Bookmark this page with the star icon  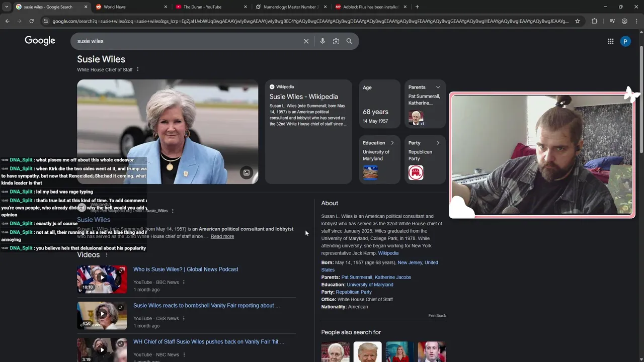point(578,21)
